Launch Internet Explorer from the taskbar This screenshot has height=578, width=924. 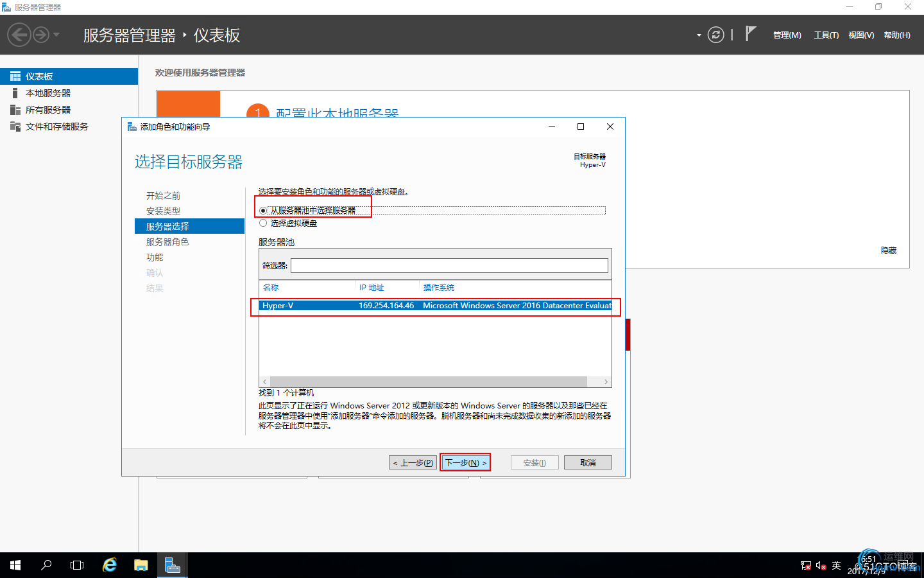tap(110, 565)
